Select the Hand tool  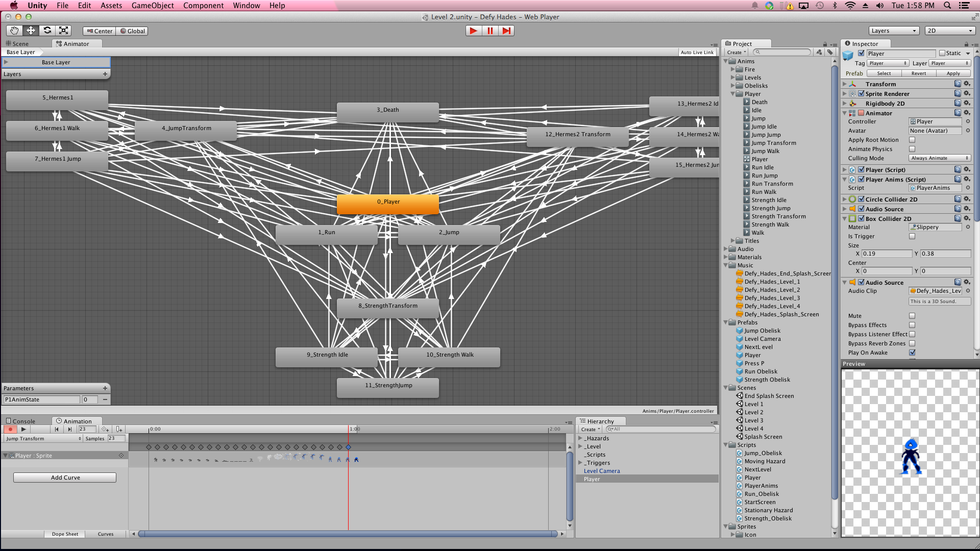point(14,31)
